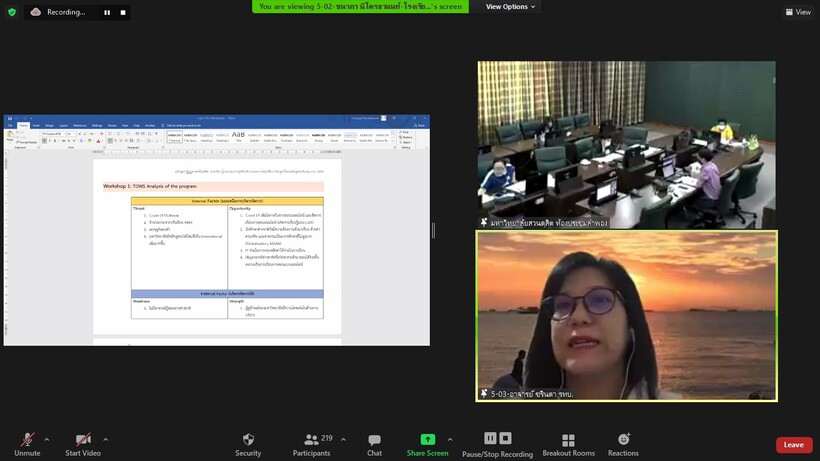Image resolution: width=820 pixels, height=461 pixels.
Task: Click the Save icon in Word's title bar
Action: [x=10, y=119]
